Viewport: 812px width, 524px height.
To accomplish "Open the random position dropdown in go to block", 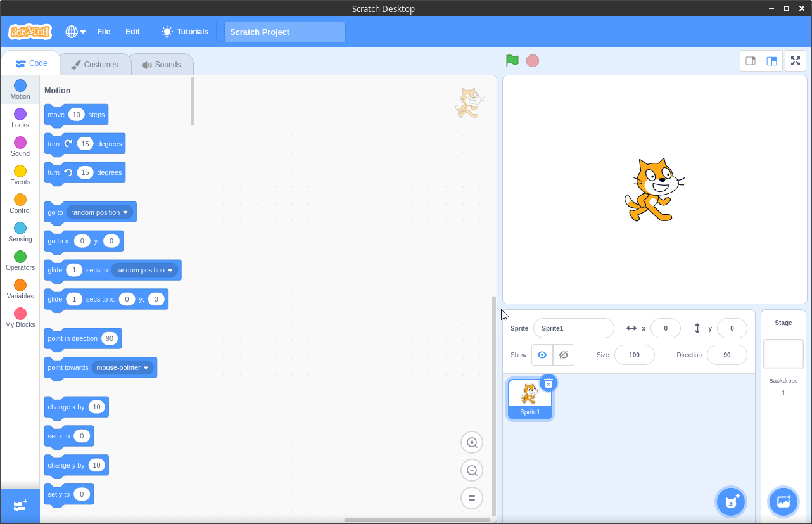I will click(98, 212).
